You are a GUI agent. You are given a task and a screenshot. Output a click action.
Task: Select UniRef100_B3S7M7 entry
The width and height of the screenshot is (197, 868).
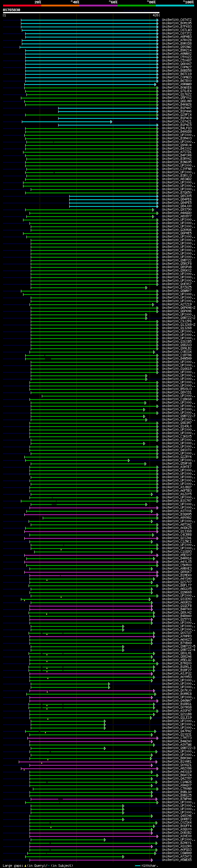177,501
